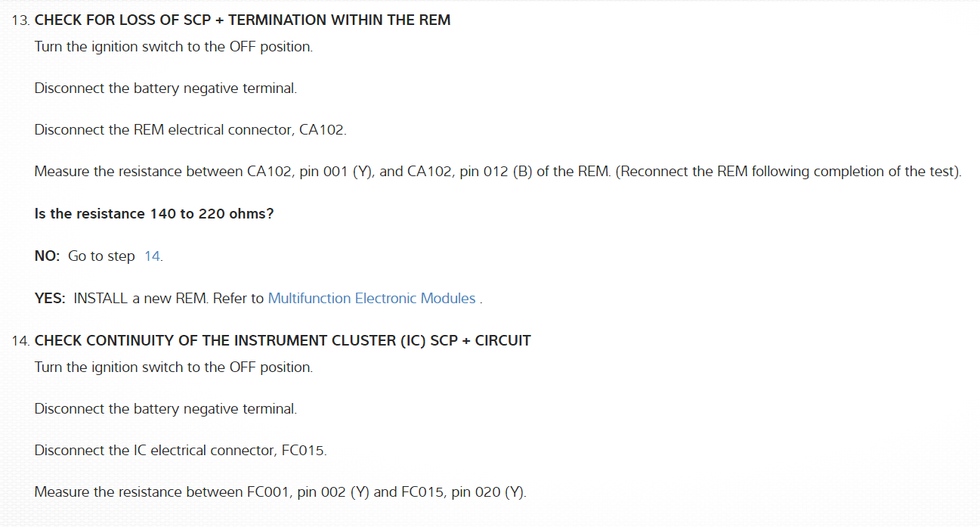Click the bold YES: answer label
The image size is (980, 527).
51,299
